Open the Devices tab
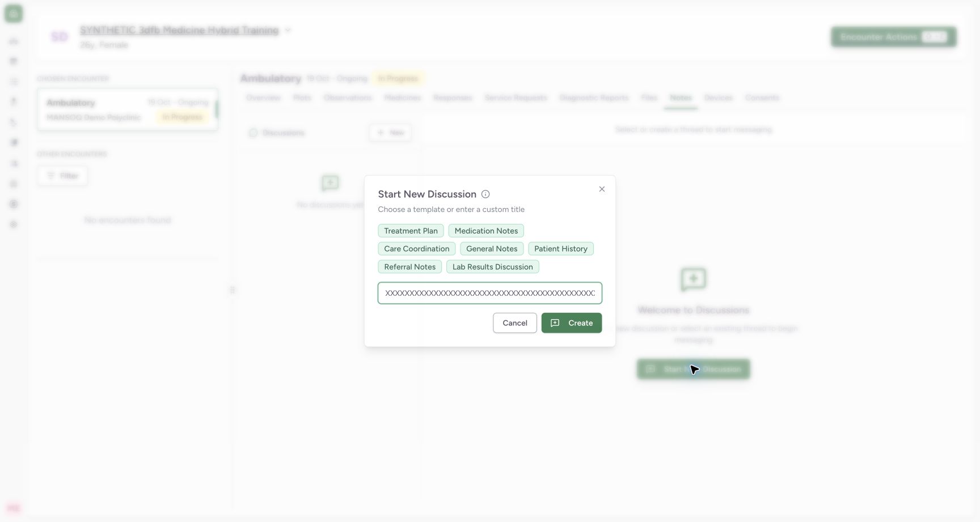980x522 pixels. (719, 98)
